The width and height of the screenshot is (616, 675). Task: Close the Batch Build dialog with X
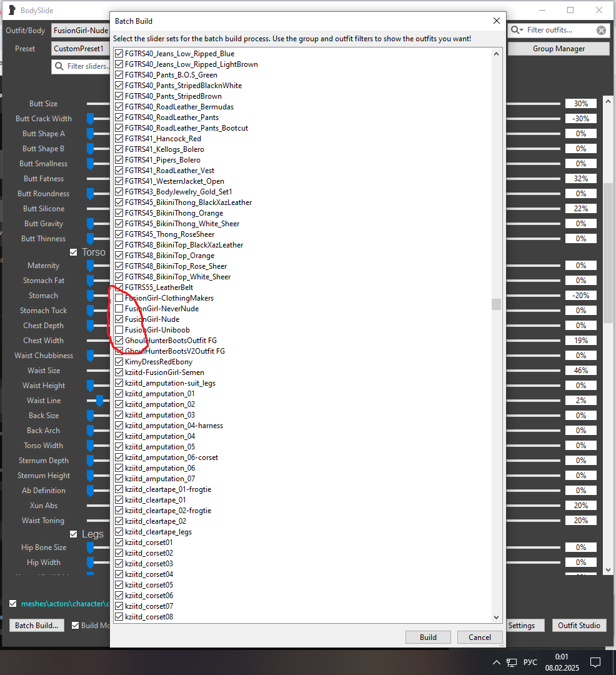[497, 21]
